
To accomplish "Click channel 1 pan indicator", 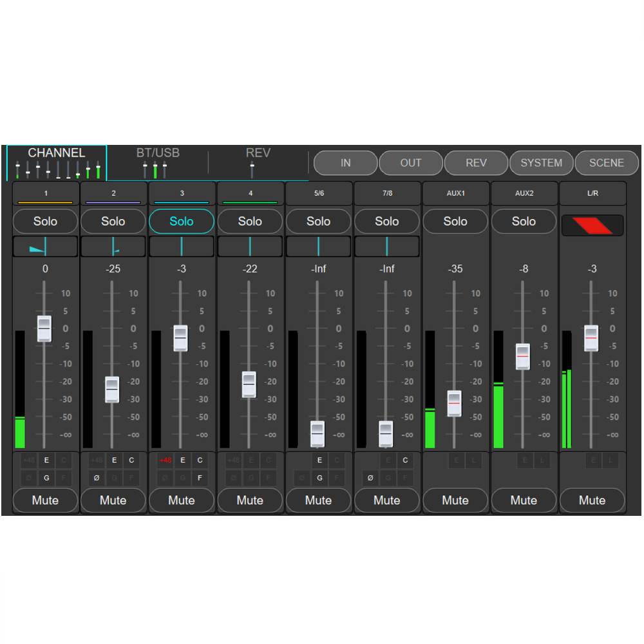I will coord(45,246).
